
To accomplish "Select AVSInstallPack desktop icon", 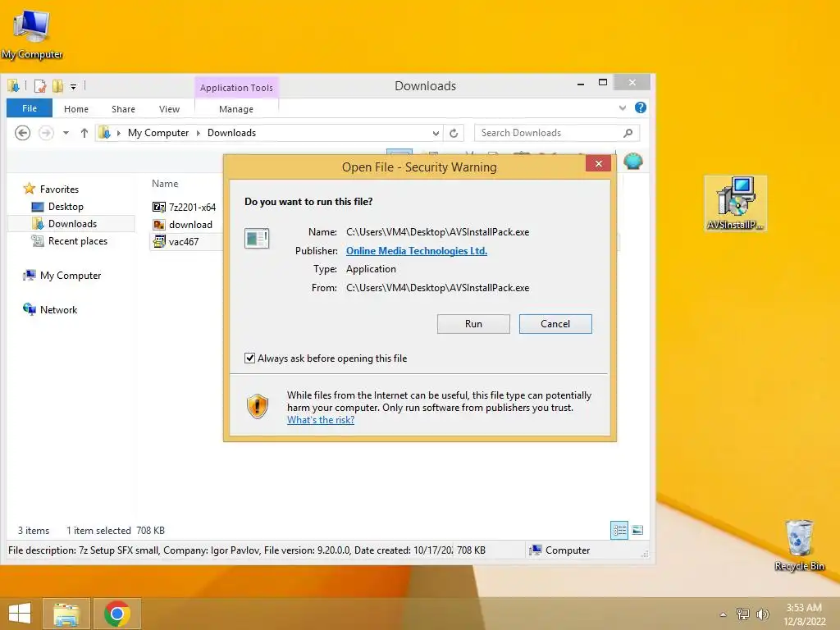I will [735, 203].
